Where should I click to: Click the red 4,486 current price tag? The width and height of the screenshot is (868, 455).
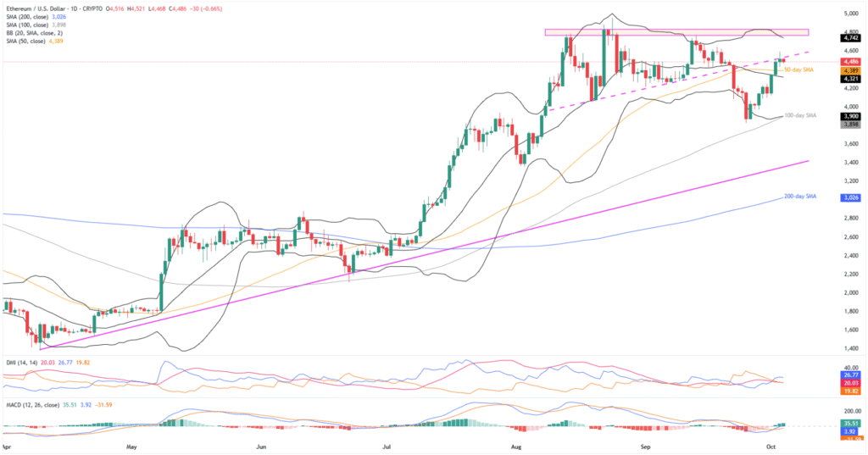click(x=851, y=61)
